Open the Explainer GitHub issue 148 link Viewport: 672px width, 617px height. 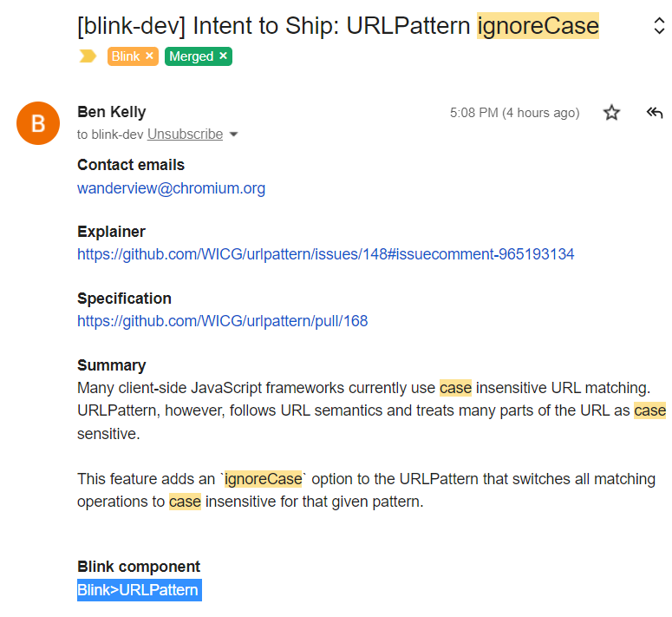[x=326, y=254]
